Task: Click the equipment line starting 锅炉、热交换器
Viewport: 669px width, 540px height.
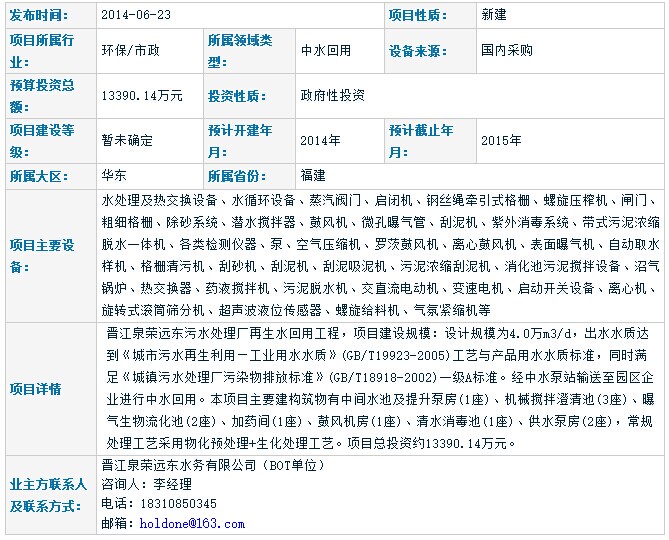Action: (380, 289)
